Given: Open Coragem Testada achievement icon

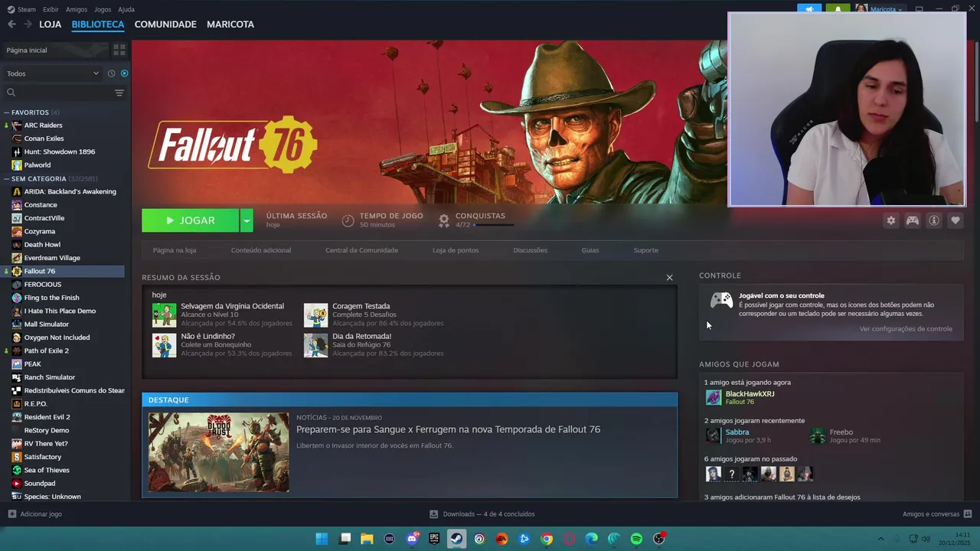Looking at the screenshot, I should pyautogui.click(x=315, y=315).
